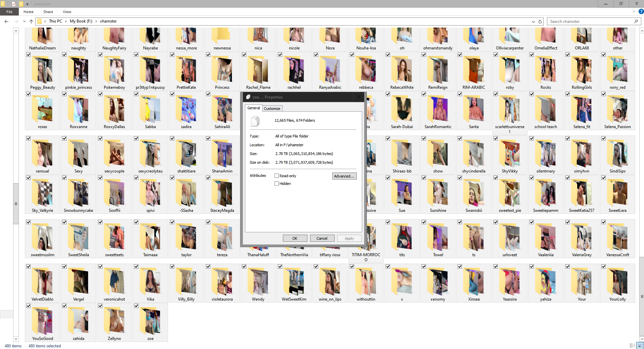This screenshot has width=644, height=349.
Task: Go up one folder level
Action: 31,21
